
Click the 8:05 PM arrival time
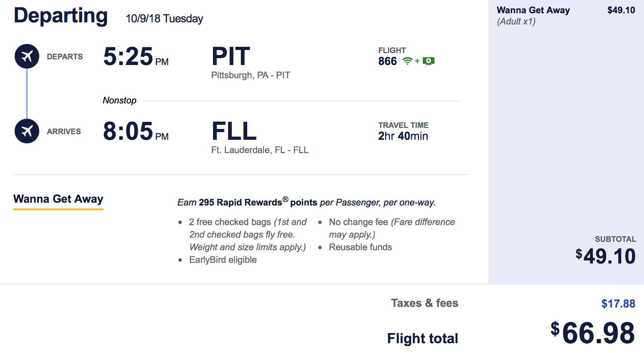136,131
